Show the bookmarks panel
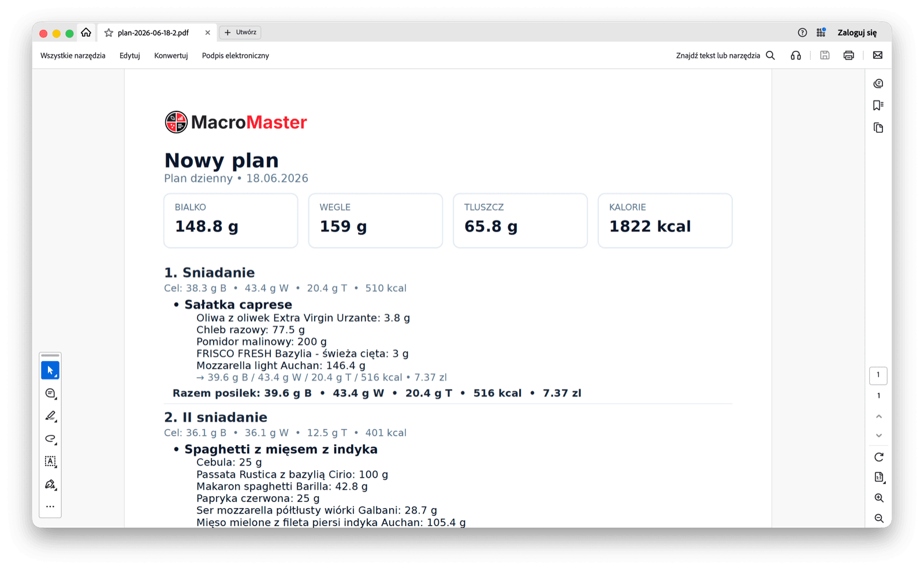The image size is (924, 570). (878, 105)
